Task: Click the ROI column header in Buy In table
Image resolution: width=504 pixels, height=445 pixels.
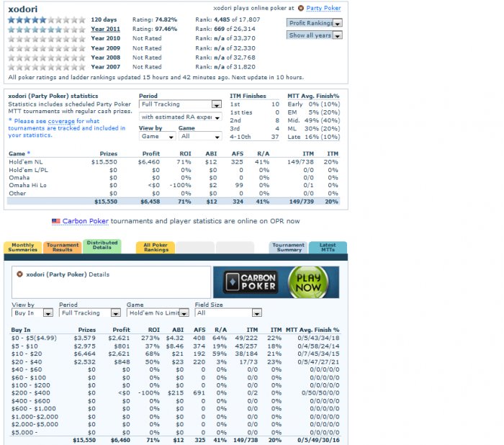Action: point(154,330)
